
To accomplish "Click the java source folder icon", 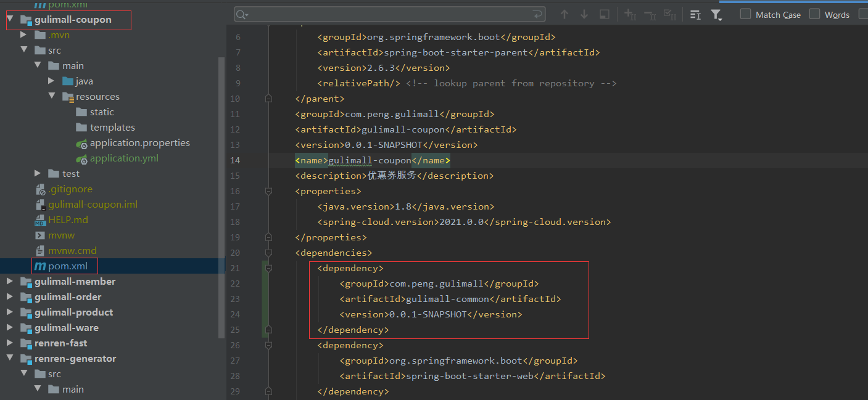I will pos(68,81).
